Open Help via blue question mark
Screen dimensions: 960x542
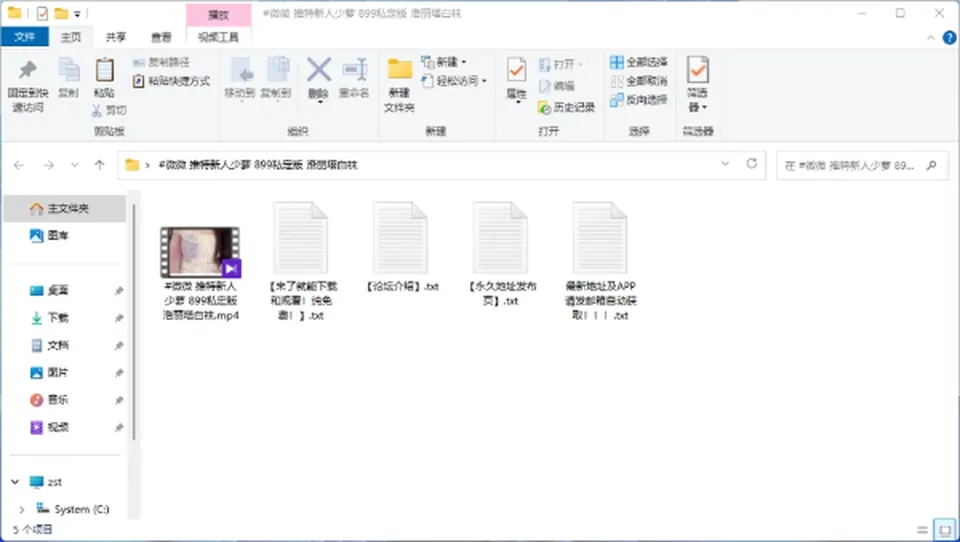tap(949, 38)
